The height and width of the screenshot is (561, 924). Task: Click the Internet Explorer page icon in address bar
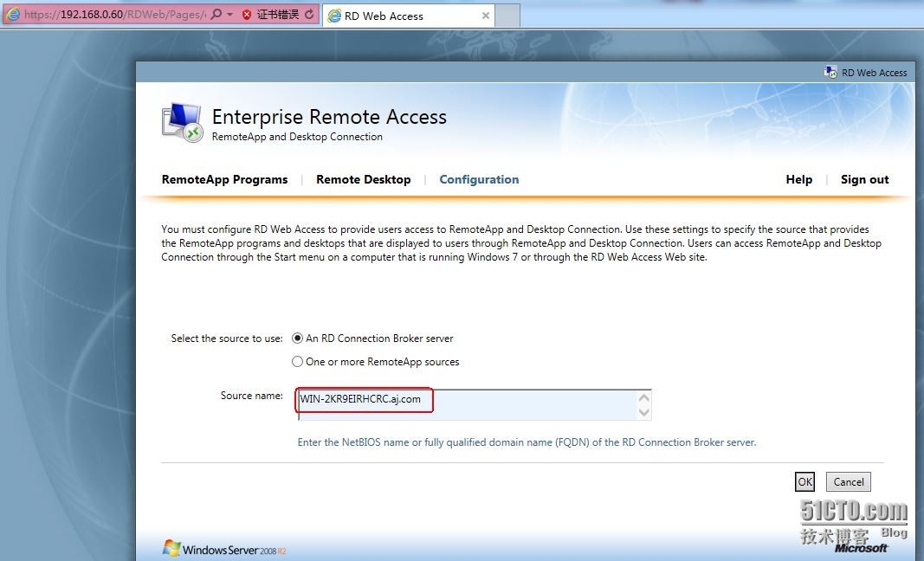coord(12,15)
